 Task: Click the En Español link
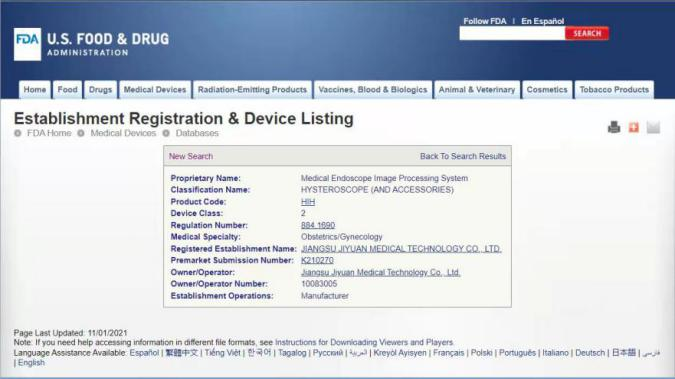pyautogui.click(x=542, y=21)
